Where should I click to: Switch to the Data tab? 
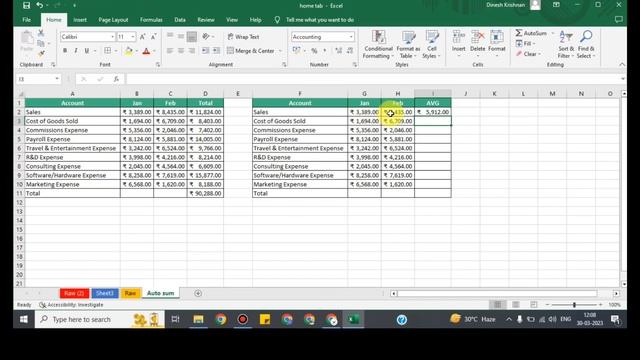(180, 20)
